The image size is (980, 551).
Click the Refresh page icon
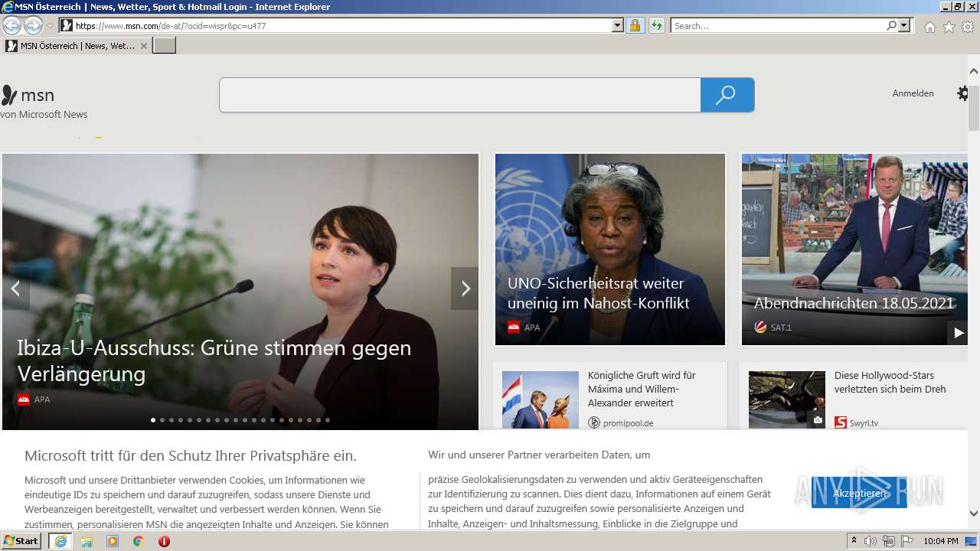pyautogui.click(x=656, y=26)
